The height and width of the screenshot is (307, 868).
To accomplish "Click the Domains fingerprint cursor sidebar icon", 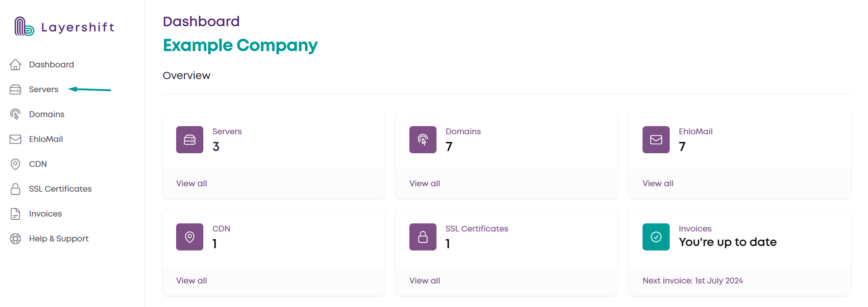I will pyautogui.click(x=15, y=114).
